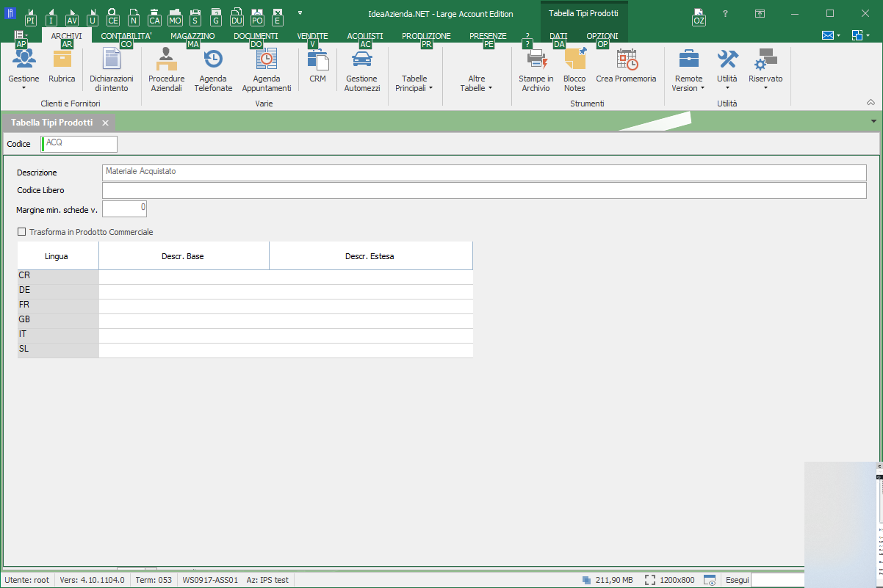Open the MAGAZZINO ribbon tab
The image size is (883, 588).
click(x=192, y=36)
